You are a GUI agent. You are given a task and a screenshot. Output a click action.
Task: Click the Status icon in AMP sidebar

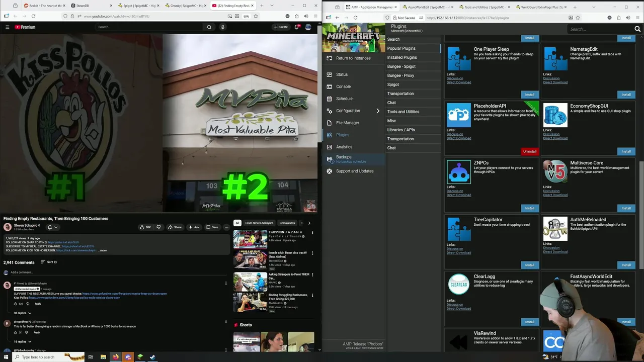point(330,74)
